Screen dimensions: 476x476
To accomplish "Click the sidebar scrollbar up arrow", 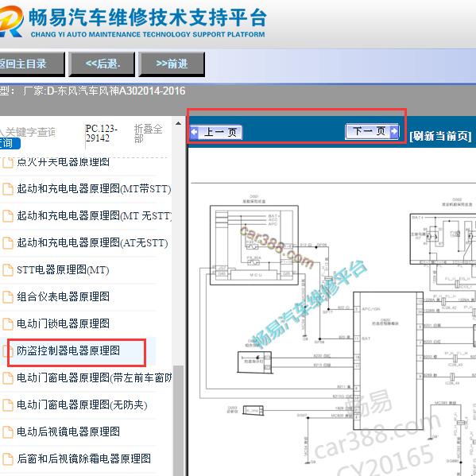I will pos(179,123).
